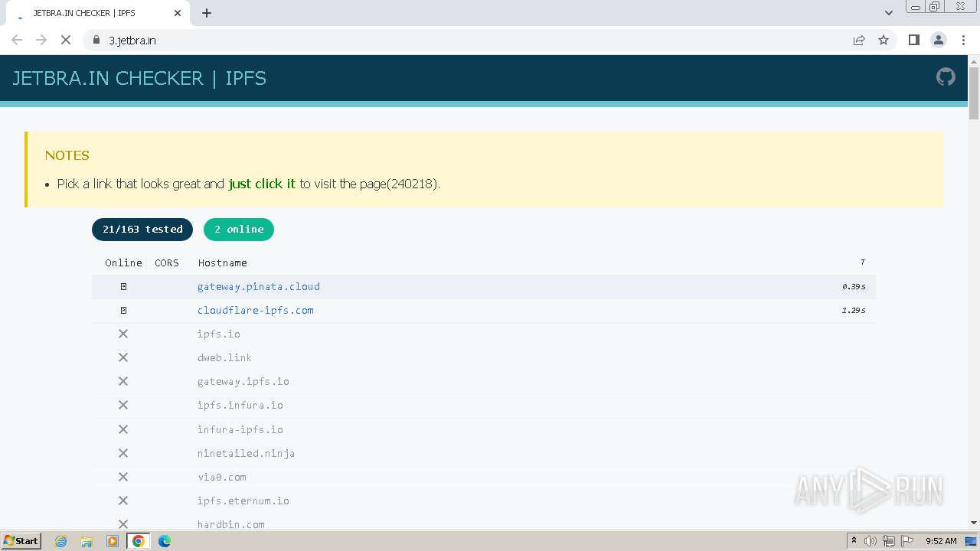980x551 pixels.
Task: Click the ninetailed.ninja hostname
Action: tap(246, 453)
